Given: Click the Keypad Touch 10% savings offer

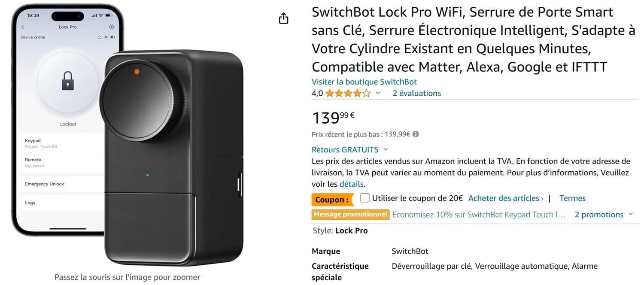Looking at the screenshot, I should tap(479, 214).
